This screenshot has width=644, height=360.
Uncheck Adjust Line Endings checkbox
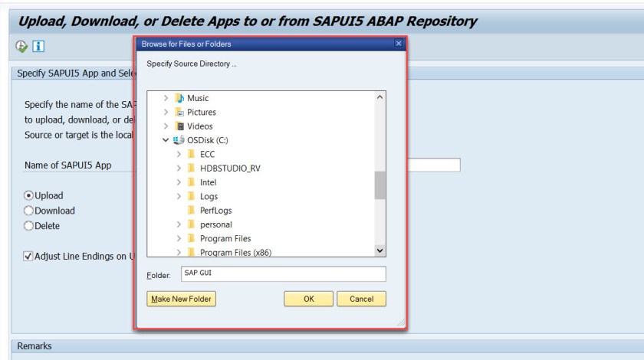pyautogui.click(x=28, y=256)
